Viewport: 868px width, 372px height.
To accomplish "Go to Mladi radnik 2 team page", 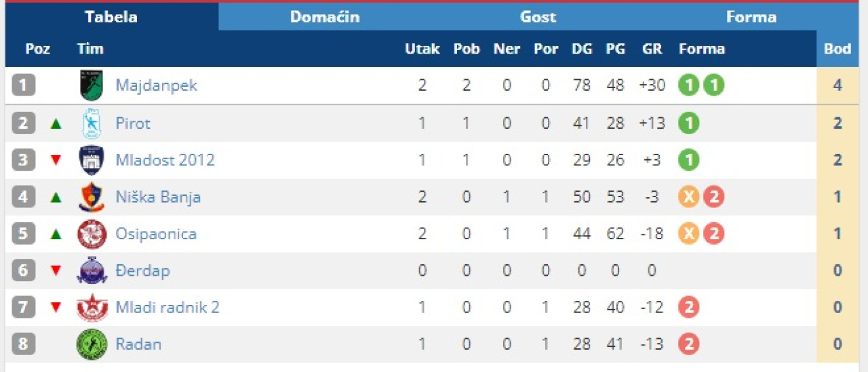I will tap(167, 308).
